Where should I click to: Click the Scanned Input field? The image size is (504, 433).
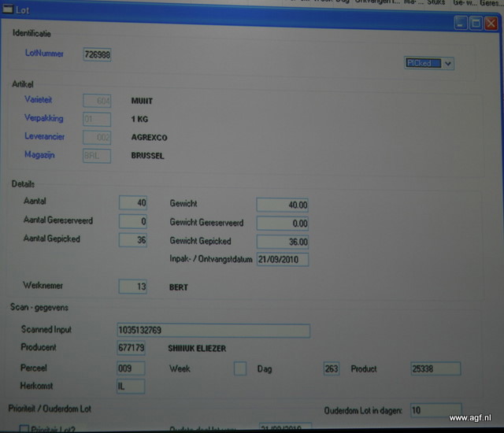[213, 331]
